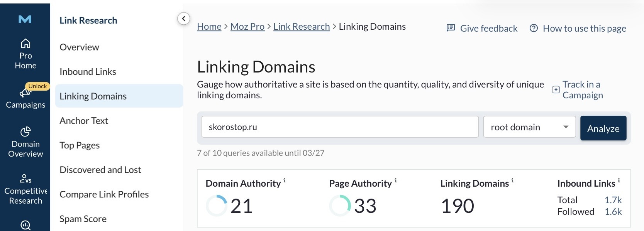The height and width of the screenshot is (231, 644).
Task: Select Inbound Links in the menu
Action: [88, 72]
